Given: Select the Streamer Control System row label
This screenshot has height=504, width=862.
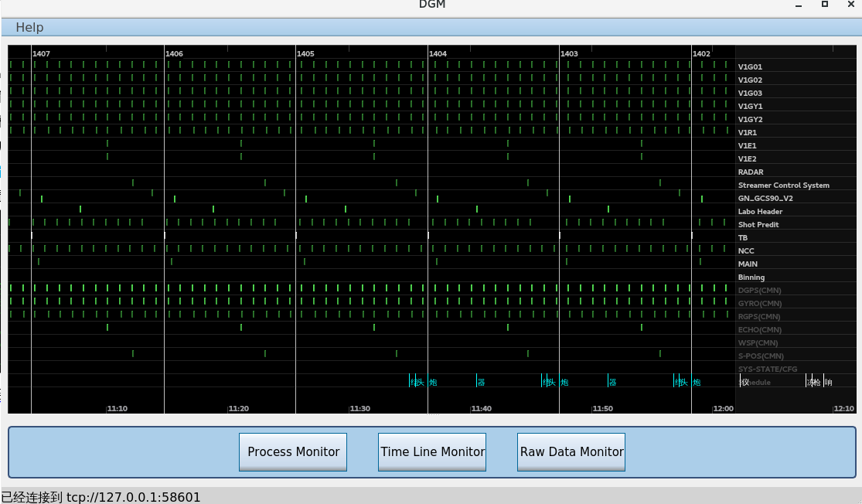Looking at the screenshot, I should click(783, 186).
